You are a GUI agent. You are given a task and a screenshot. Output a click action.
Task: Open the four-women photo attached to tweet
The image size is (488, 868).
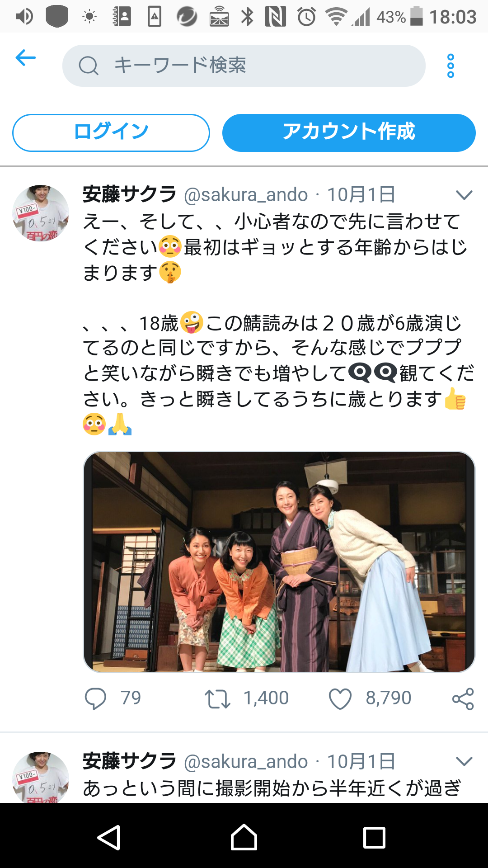point(279,562)
